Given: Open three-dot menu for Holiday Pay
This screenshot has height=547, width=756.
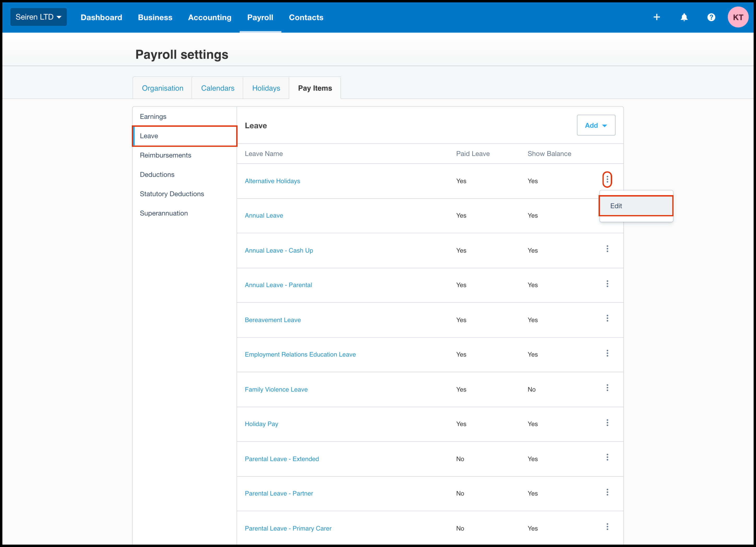Looking at the screenshot, I should coord(607,423).
